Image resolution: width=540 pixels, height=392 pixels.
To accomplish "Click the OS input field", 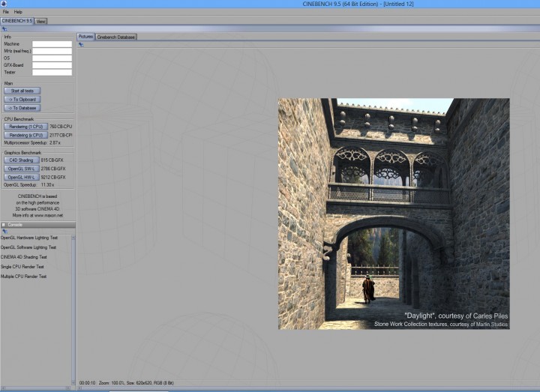I will (52, 58).
